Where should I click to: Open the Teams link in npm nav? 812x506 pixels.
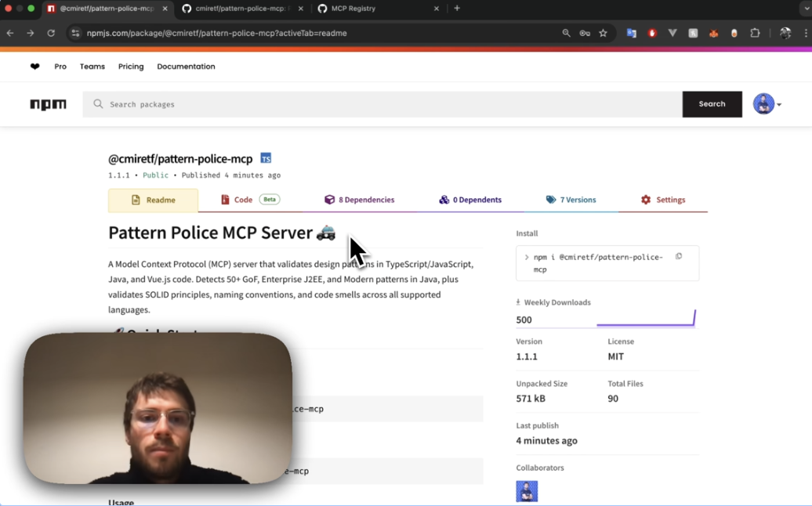[92, 67]
